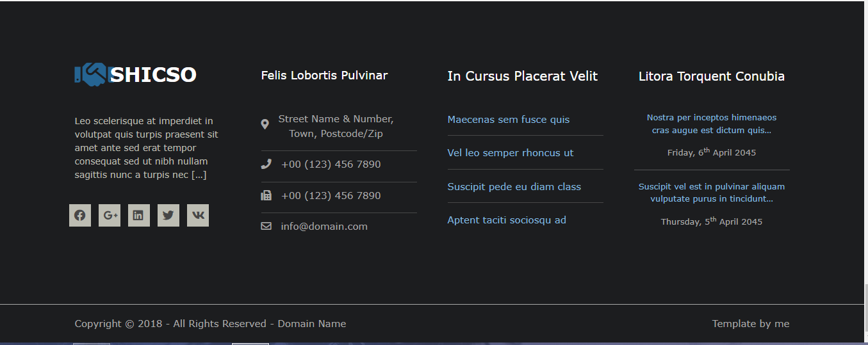This screenshot has height=345, width=868.
Task: Open the Suscipit vel est in pulvinar article
Action: coord(712,193)
